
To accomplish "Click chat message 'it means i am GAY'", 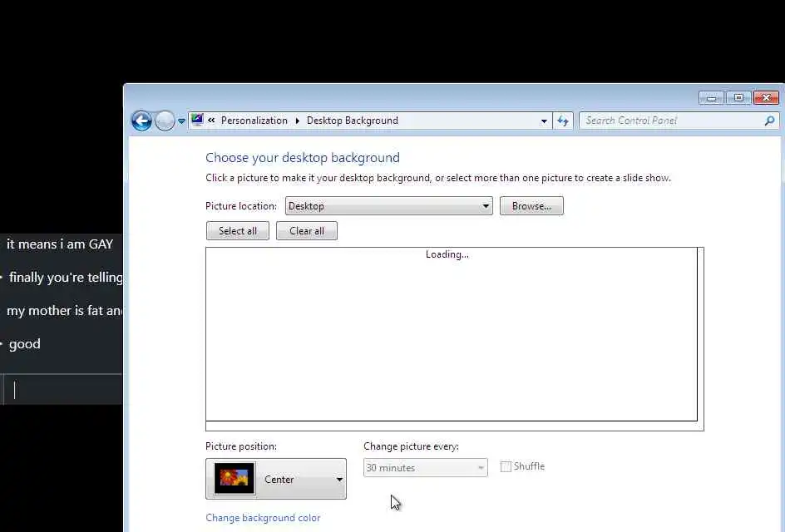I will coord(60,244).
